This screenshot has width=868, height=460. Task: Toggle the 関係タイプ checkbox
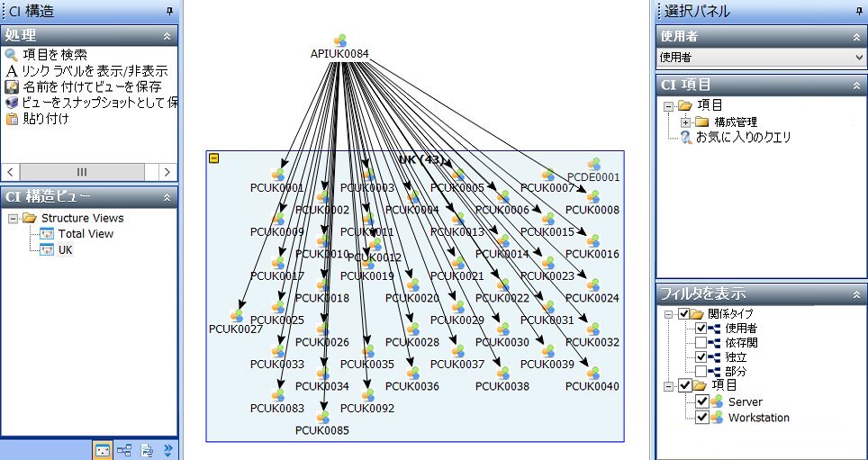(683, 314)
